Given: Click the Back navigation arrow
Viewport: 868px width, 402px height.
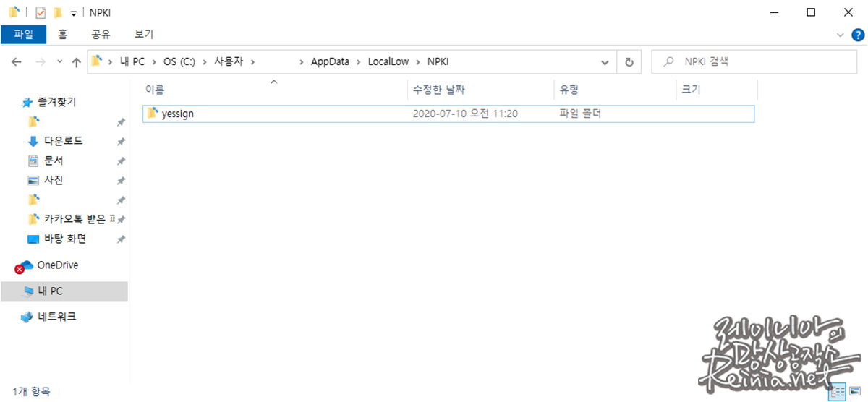Looking at the screenshot, I should click(x=17, y=62).
